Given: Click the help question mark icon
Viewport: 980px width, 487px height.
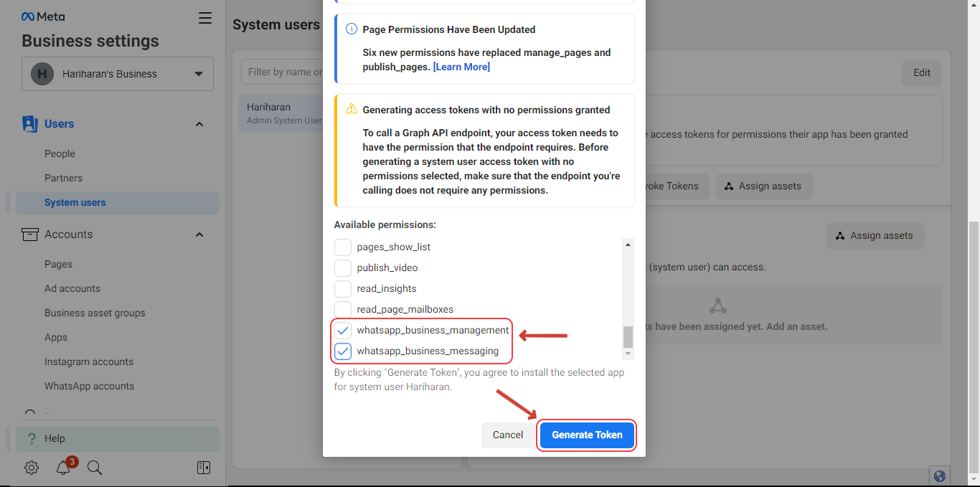Looking at the screenshot, I should [32, 438].
